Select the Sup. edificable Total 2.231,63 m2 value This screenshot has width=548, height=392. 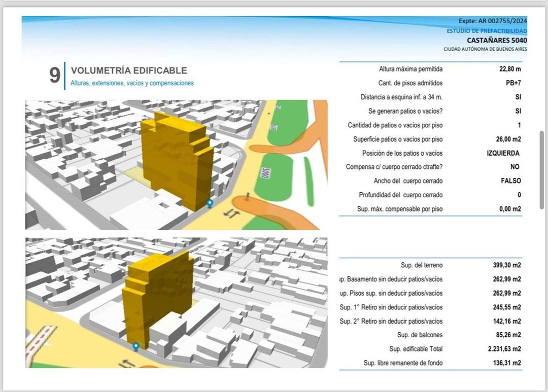pyautogui.click(x=504, y=349)
